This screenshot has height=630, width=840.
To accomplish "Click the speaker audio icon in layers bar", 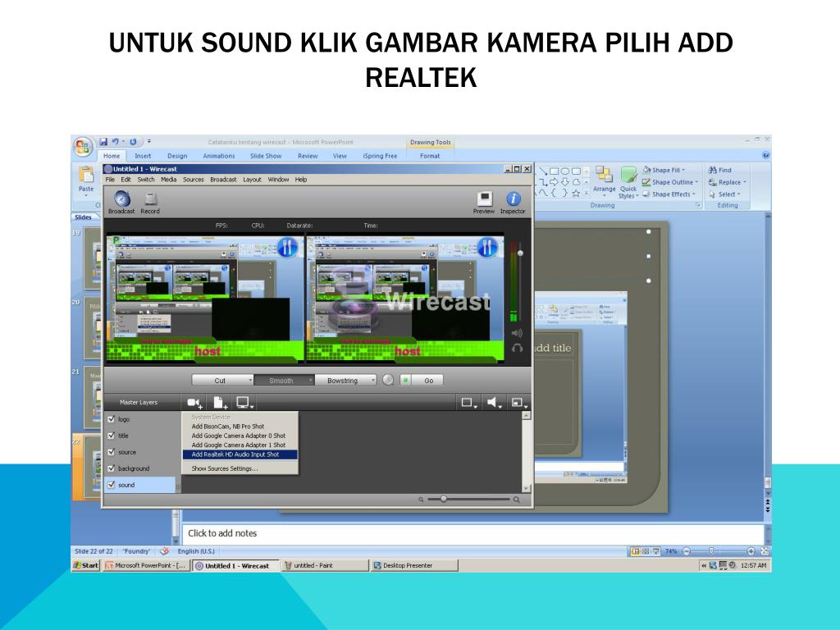I will point(493,402).
